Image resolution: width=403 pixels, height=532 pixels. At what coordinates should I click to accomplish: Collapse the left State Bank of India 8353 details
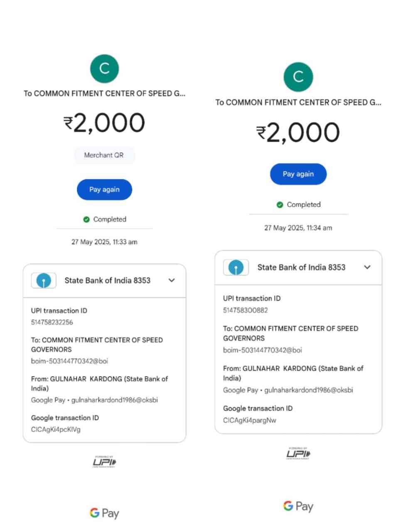[172, 281]
